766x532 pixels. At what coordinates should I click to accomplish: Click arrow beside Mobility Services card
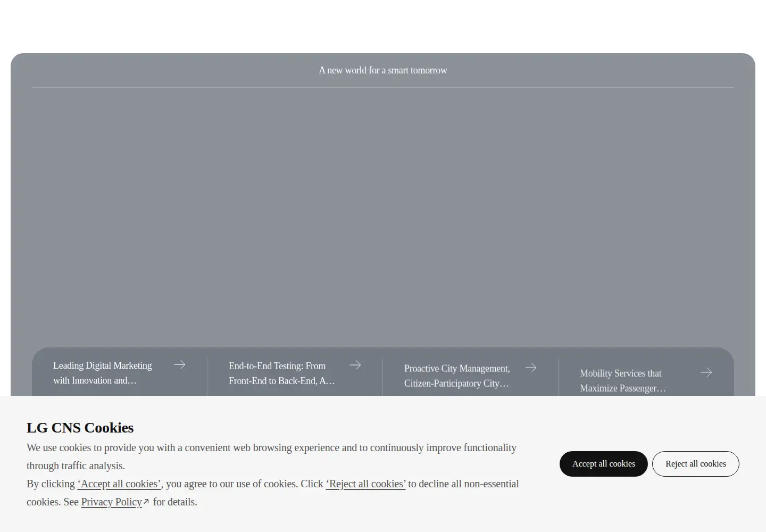tap(706, 372)
